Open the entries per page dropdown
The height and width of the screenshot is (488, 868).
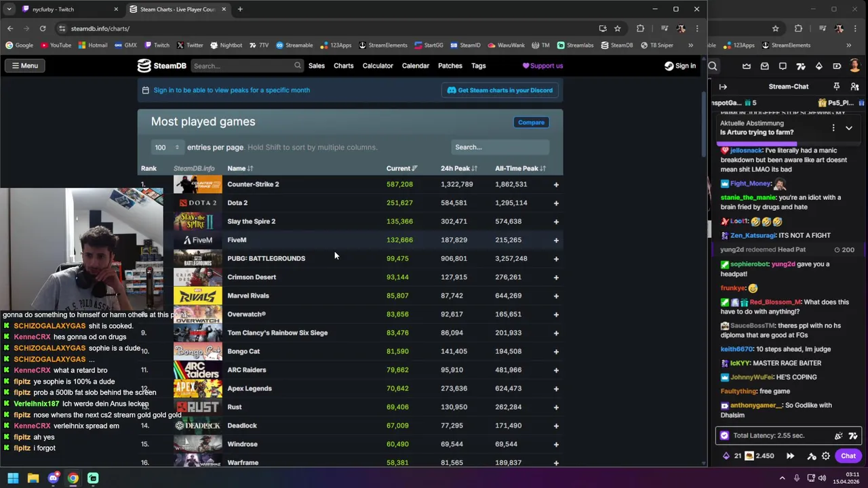pyautogui.click(x=167, y=147)
